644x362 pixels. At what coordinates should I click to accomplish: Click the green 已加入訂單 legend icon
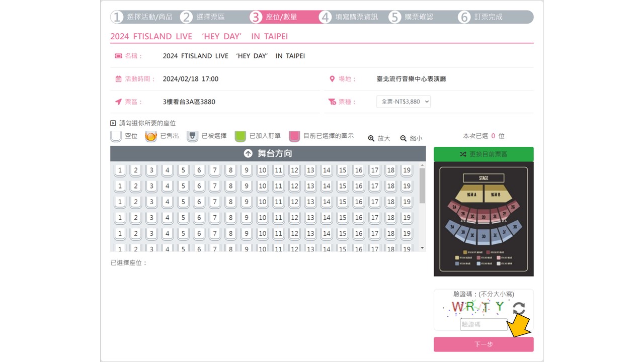pyautogui.click(x=240, y=136)
